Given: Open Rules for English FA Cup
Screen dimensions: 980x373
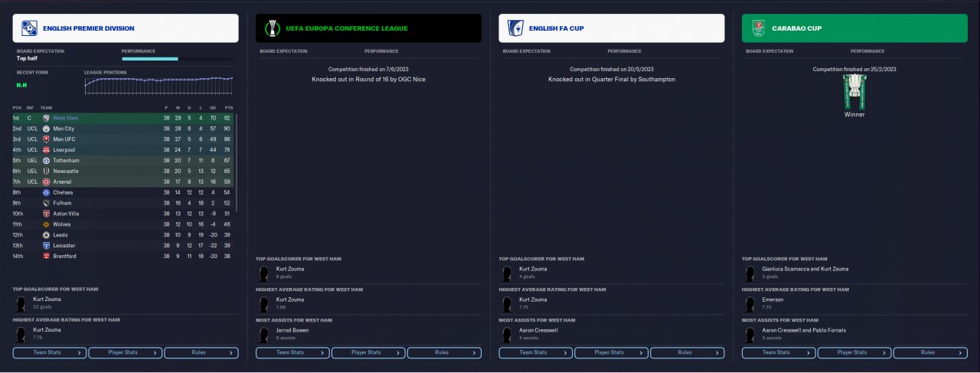Looking at the screenshot, I should (687, 353).
